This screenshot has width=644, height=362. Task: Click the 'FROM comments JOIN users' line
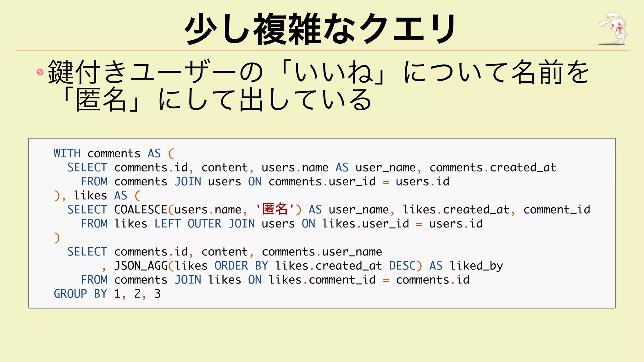point(265,182)
